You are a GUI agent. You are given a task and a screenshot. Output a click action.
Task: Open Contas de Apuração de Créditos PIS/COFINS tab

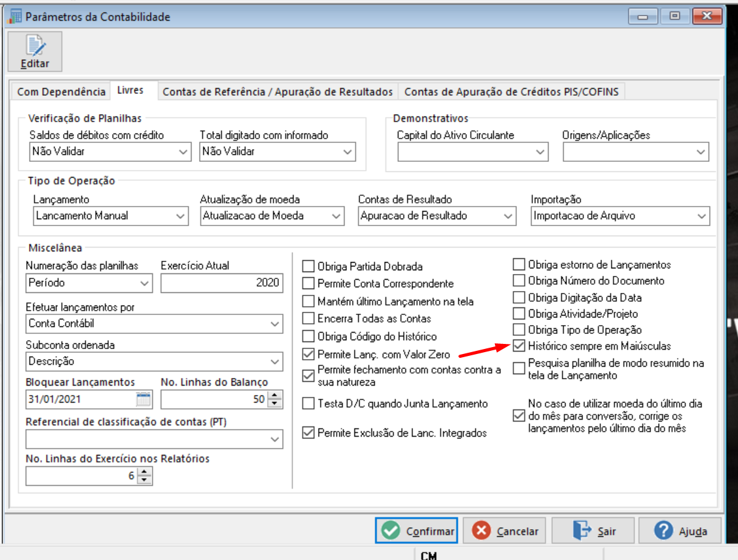point(511,91)
